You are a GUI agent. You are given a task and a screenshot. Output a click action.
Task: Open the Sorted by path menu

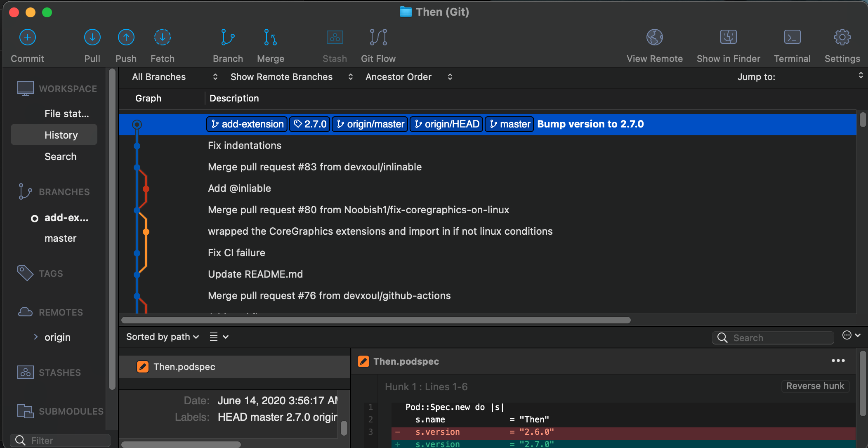coord(163,337)
